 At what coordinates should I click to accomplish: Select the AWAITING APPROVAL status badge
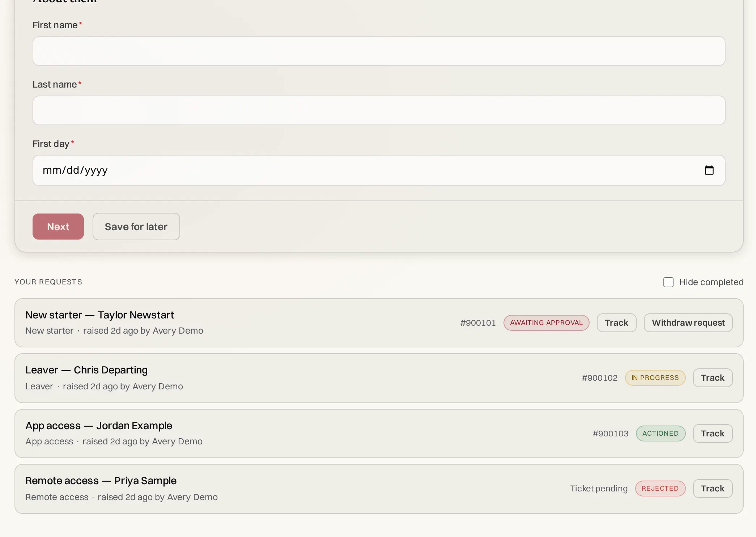(546, 323)
